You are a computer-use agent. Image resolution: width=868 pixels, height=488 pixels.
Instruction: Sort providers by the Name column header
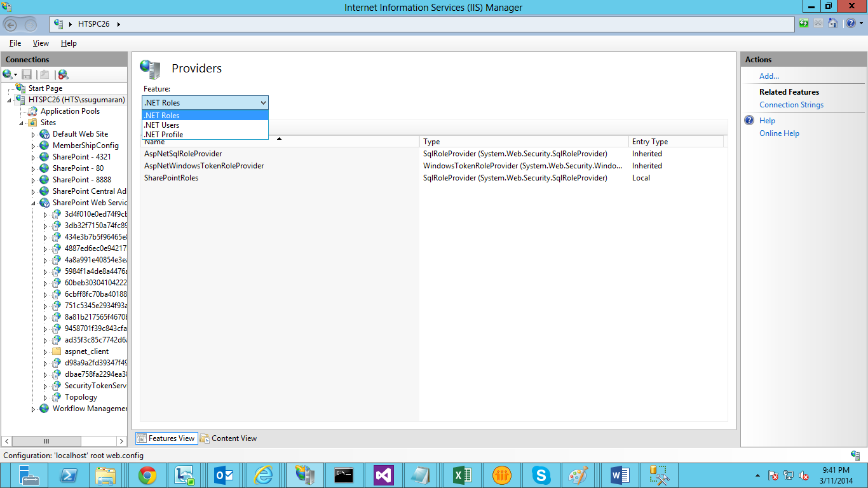[x=280, y=142]
